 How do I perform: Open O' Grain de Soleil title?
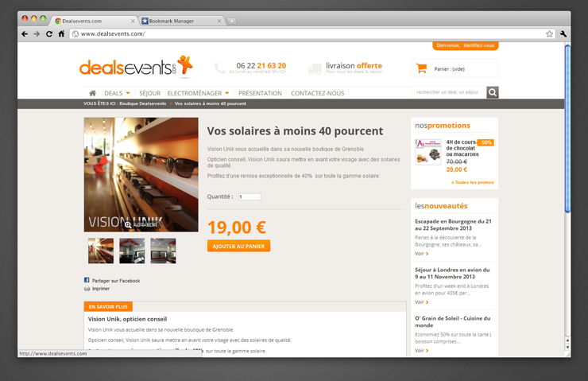(453, 321)
